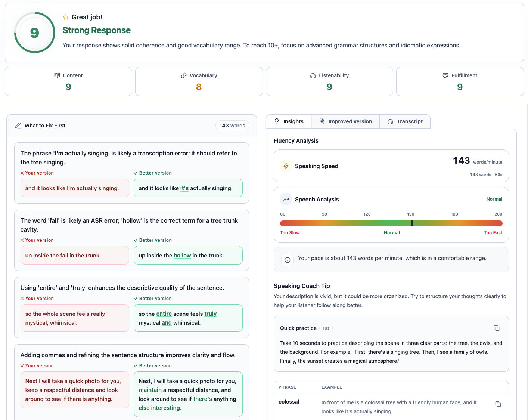Click the lightbulb icon on the Insights tab
The width and height of the screenshot is (528, 420).
tap(276, 121)
